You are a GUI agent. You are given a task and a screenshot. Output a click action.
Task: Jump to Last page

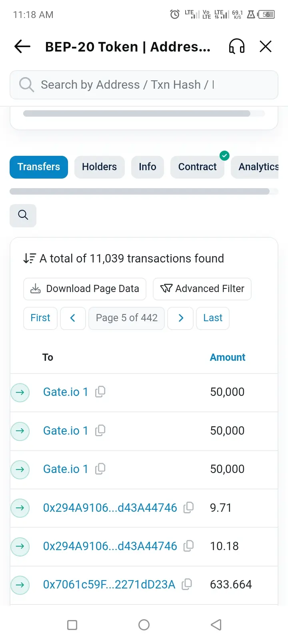(212, 318)
